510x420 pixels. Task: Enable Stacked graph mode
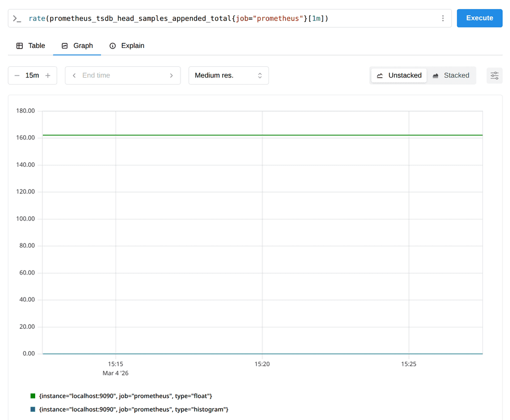(452, 75)
